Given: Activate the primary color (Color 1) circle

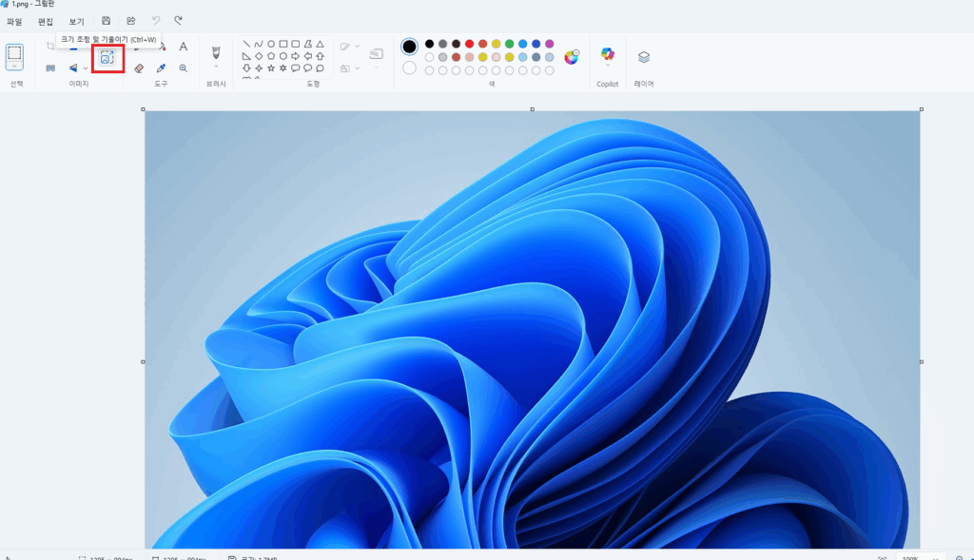Looking at the screenshot, I should (x=409, y=47).
